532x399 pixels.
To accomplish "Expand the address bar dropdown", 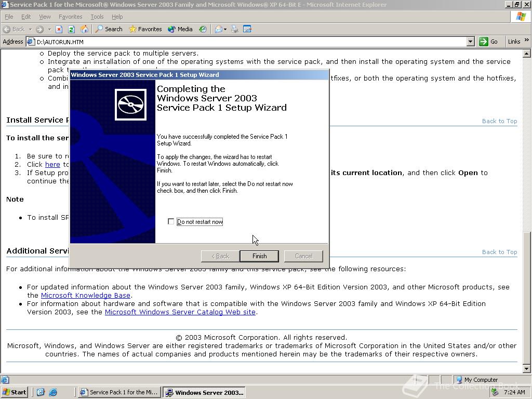I will (470, 42).
